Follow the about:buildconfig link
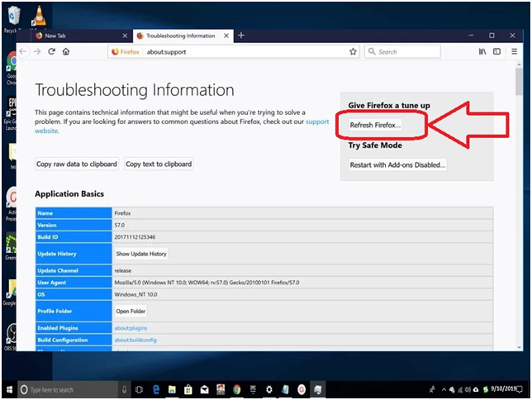This screenshot has width=532, height=400. (x=135, y=340)
